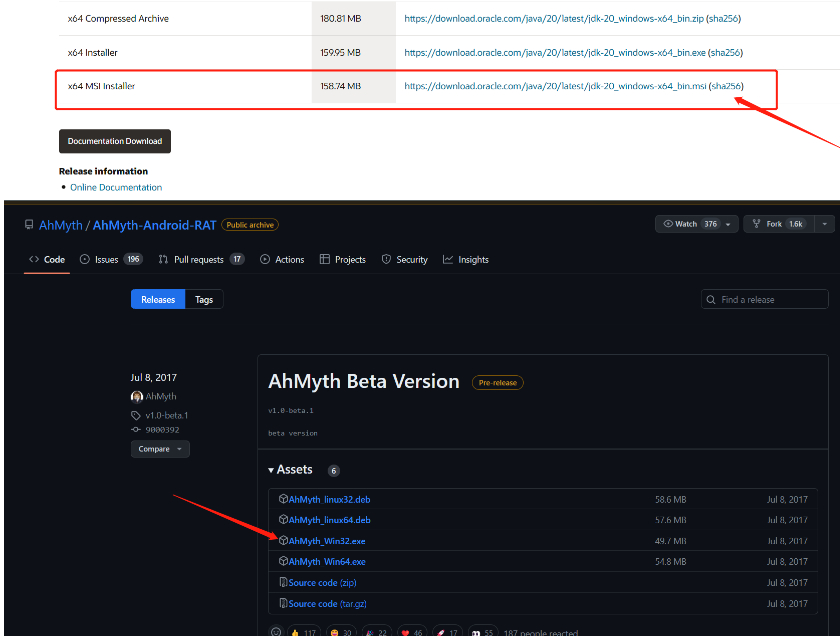Click the zip file icon for Source code (zip)
Image resolution: width=840 pixels, height=636 pixels.
point(283,583)
